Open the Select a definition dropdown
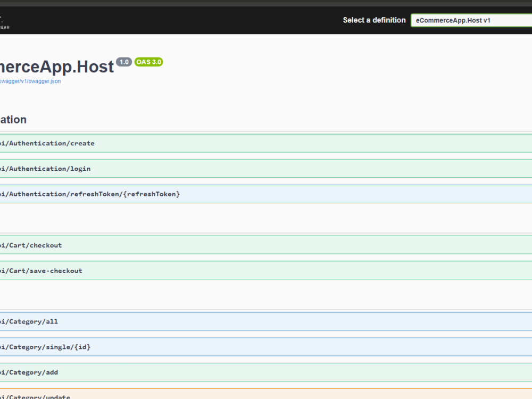Screen dimensions: 532x399 [471, 20]
